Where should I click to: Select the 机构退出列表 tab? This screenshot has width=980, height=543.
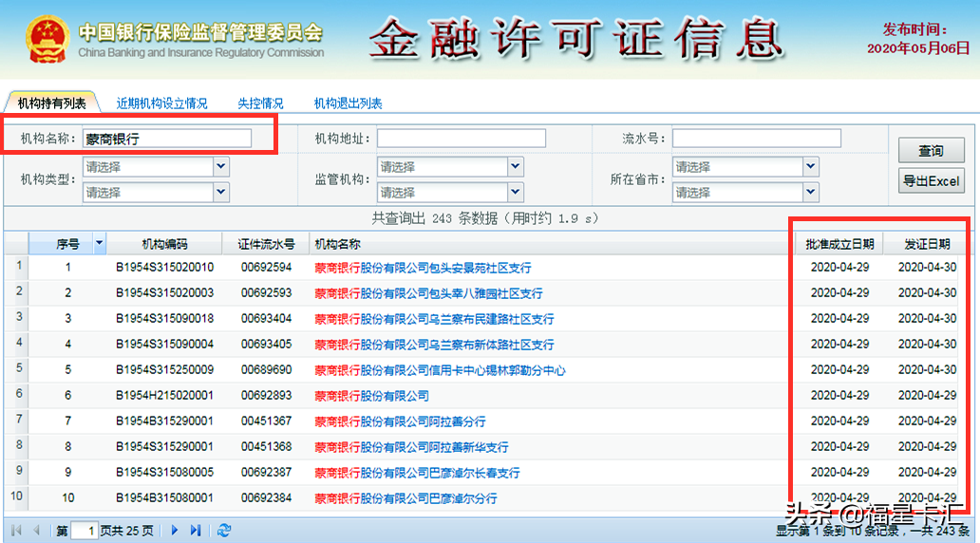tap(348, 103)
